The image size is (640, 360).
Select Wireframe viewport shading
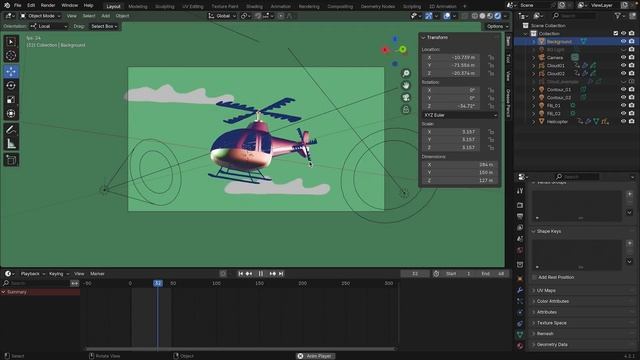475,16
